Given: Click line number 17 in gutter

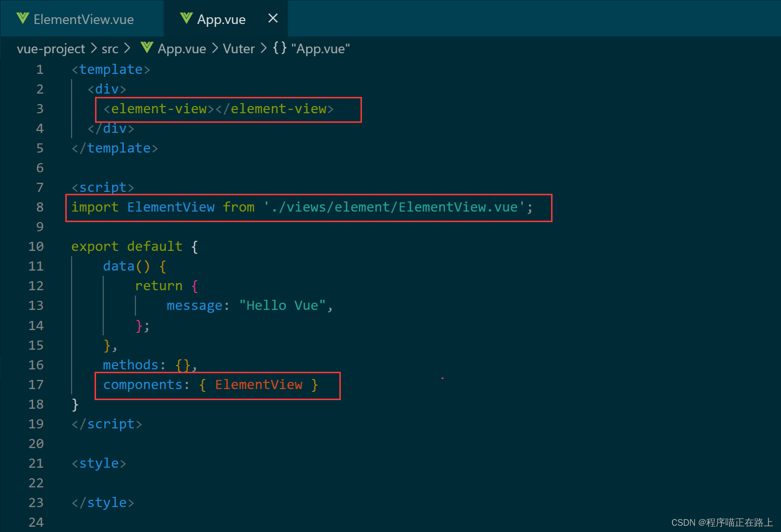Looking at the screenshot, I should click(36, 385).
